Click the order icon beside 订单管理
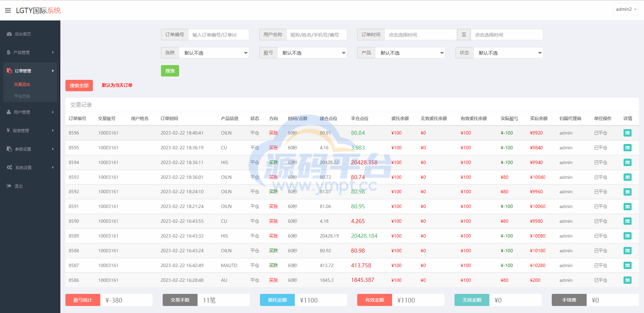The width and height of the screenshot is (644, 313). coord(9,71)
